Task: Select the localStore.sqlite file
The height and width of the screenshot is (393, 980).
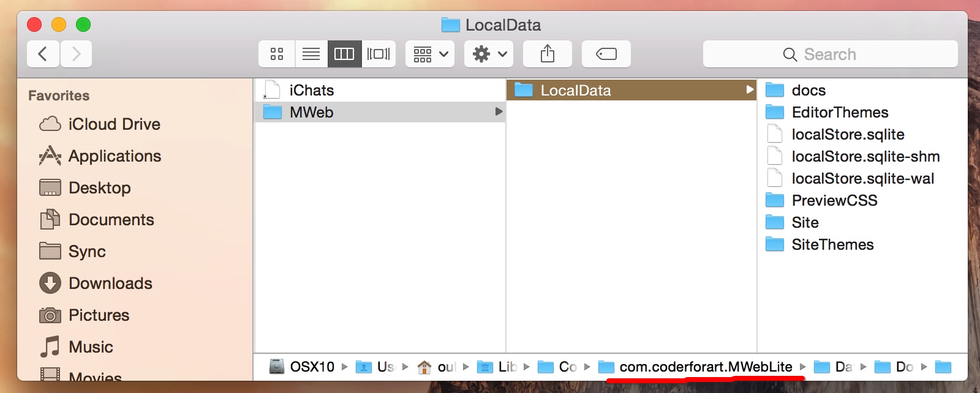Action: [847, 135]
